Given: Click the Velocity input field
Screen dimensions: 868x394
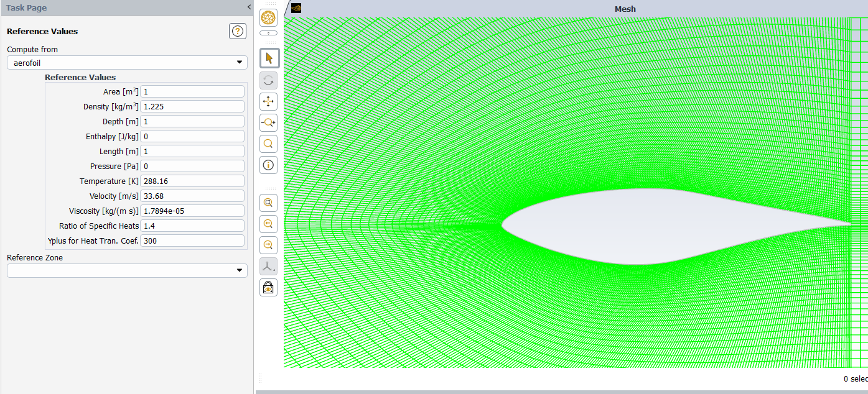Looking at the screenshot, I should click(192, 196).
